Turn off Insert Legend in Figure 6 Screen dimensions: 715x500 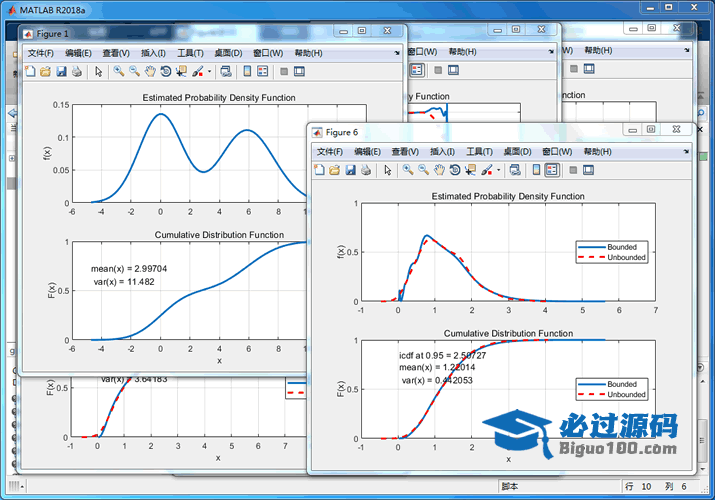click(552, 170)
